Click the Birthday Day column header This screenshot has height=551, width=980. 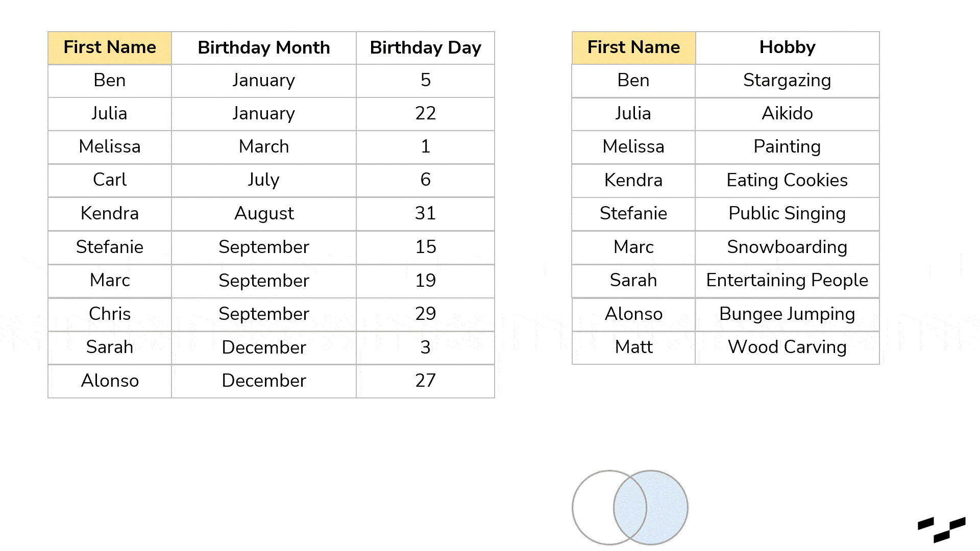[425, 48]
